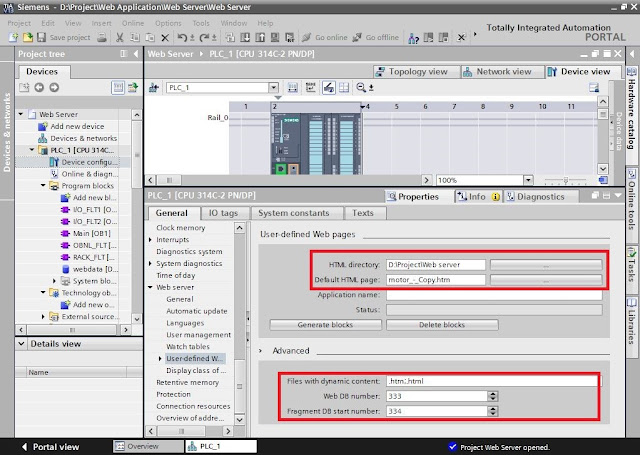Click the browse button for Default HTML page
Viewport: 640px width, 455px height.
pos(546,280)
